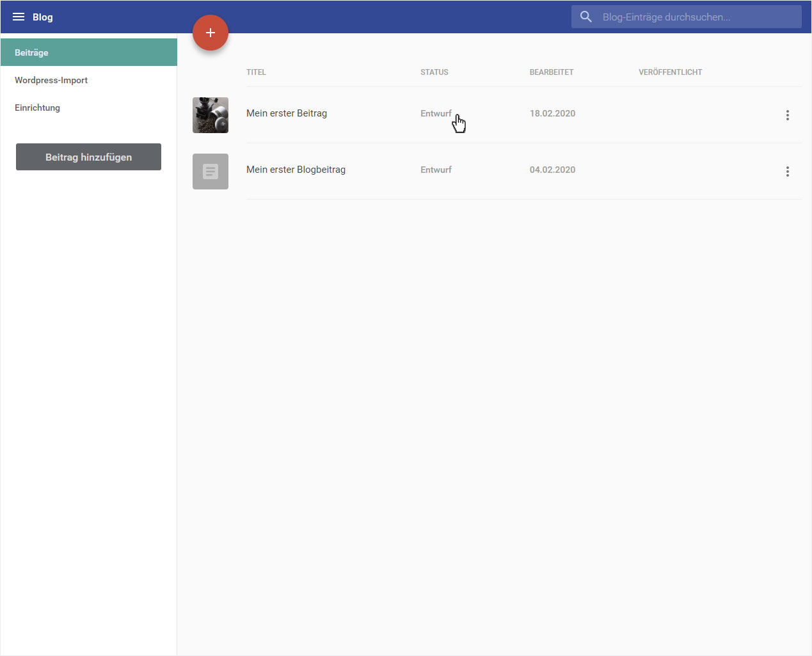The image size is (812, 656).
Task: Open the post titled Mein erster Beitrag
Action: tap(287, 113)
